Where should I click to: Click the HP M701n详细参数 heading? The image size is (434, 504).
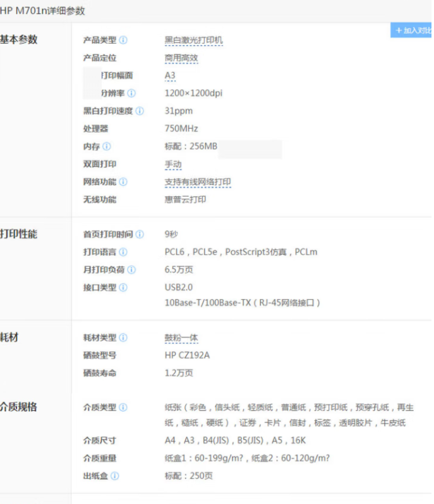pyautogui.click(x=43, y=11)
